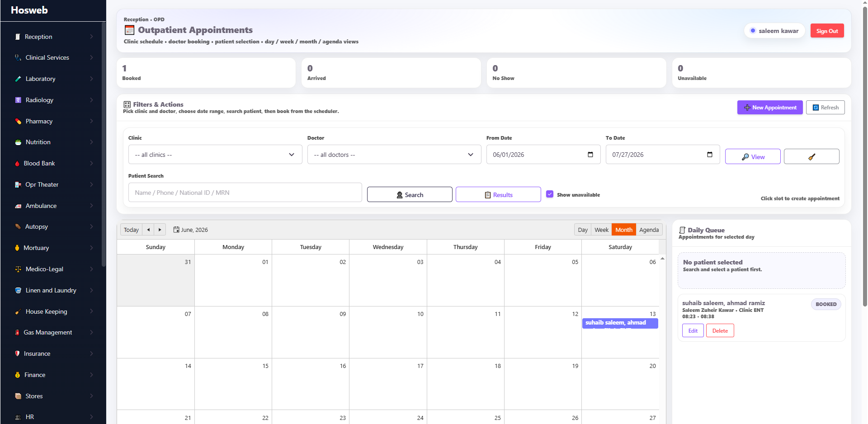Click the Laboratory test-tube icon

(18, 79)
